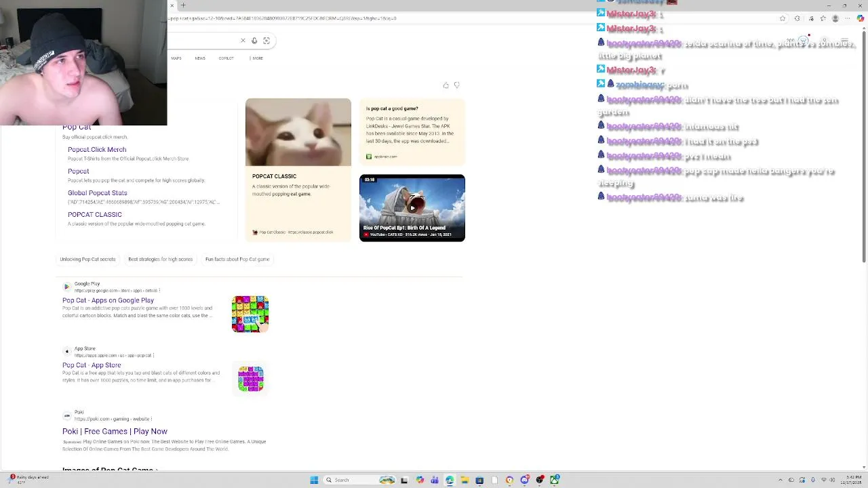The width and height of the screenshot is (868, 488).
Task: Open Copilot sidebar icon in Edge
Action: tap(861, 18)
